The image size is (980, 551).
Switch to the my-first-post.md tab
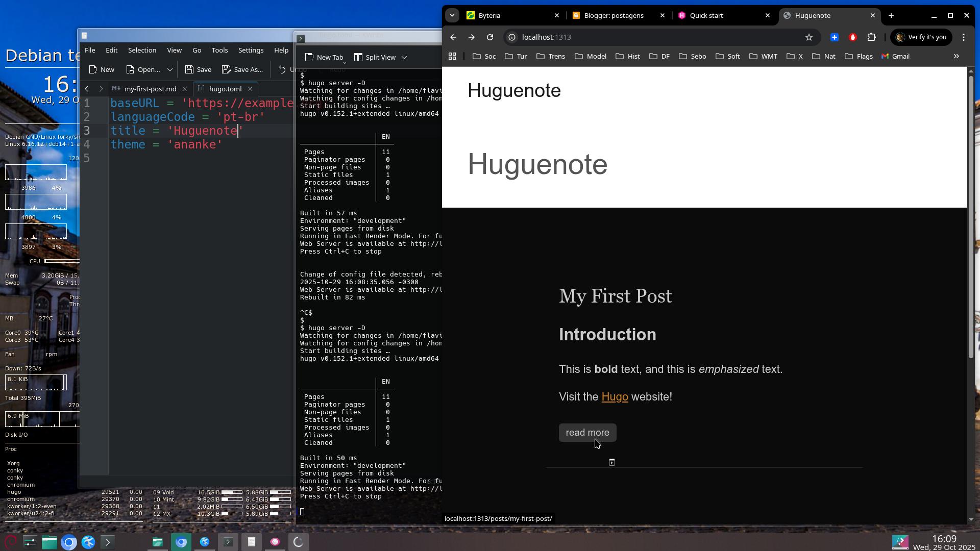click(150, 89)
